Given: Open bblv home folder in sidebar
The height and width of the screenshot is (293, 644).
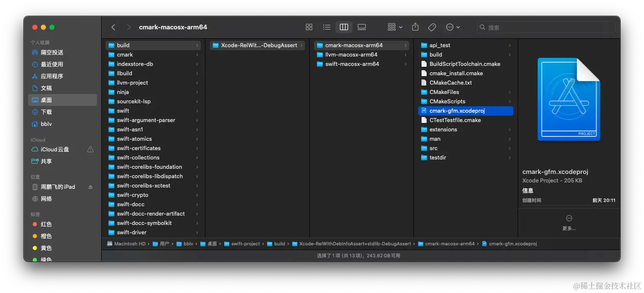Looking at the screenshot, I should (x=63, y=124).
